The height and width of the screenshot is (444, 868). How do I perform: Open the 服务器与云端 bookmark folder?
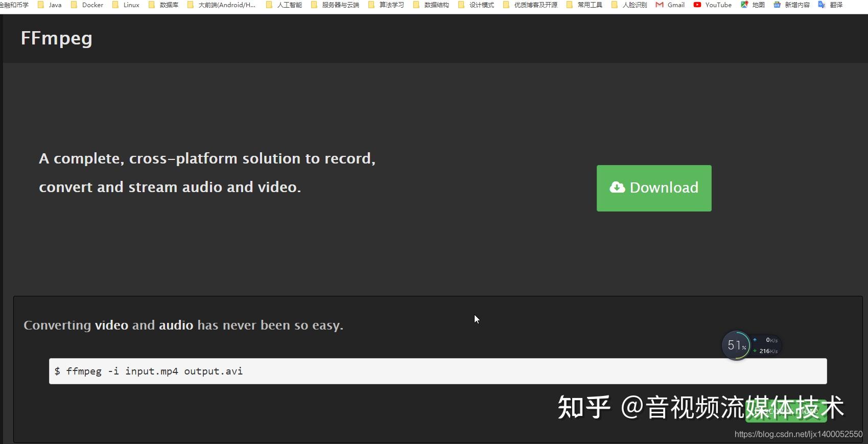click(335, 5)
